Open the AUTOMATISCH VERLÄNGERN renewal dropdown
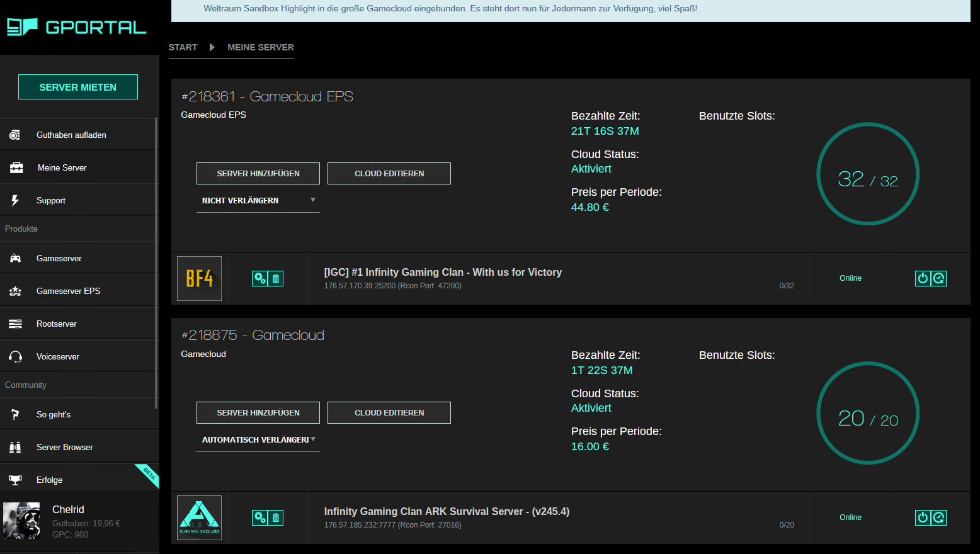Screen dimensions: 980x554 258,439
